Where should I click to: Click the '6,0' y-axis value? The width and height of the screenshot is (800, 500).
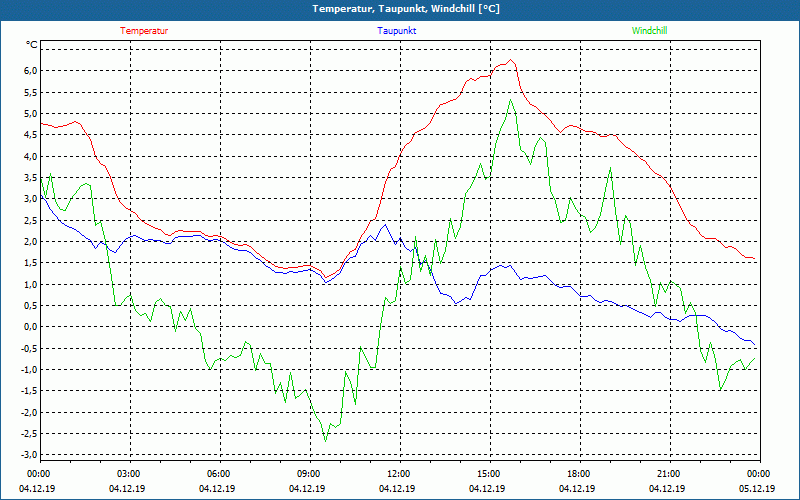pos(31,71)
